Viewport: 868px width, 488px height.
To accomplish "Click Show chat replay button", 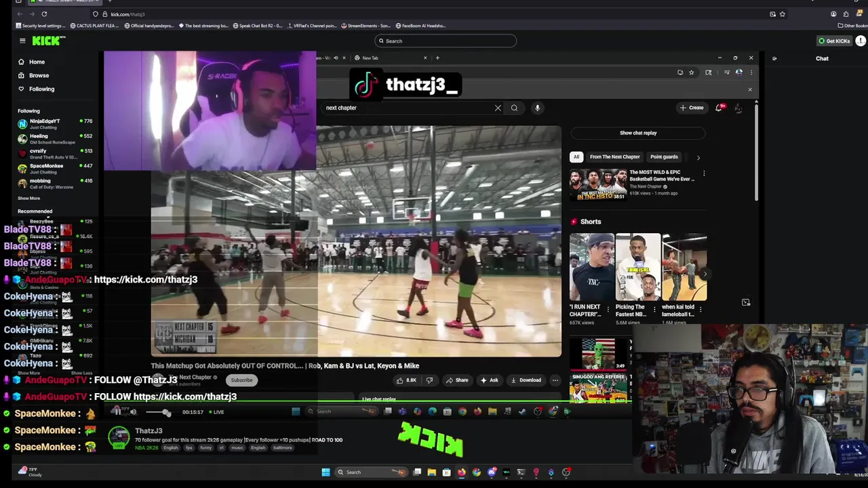I will click(x=638, y=133).
